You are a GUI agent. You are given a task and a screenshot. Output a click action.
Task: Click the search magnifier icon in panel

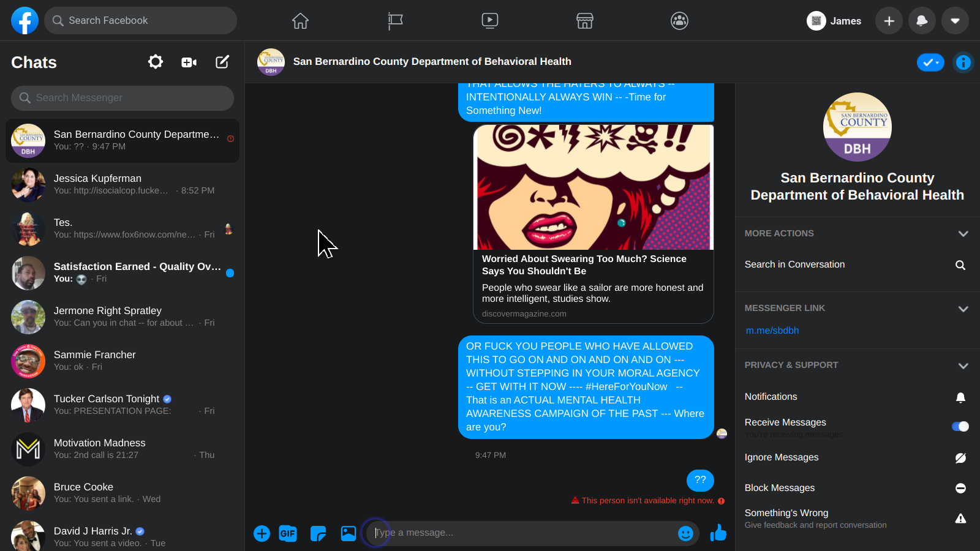[960, 265]
